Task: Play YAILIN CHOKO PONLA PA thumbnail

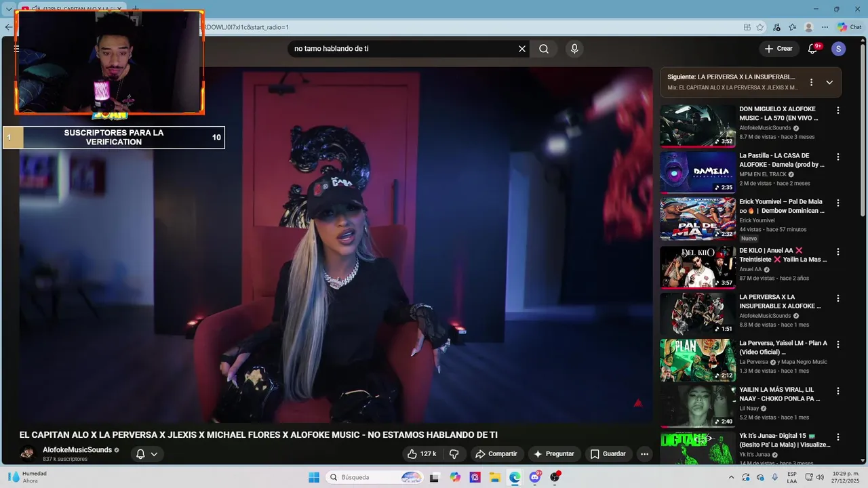Action: pos(698,407)
